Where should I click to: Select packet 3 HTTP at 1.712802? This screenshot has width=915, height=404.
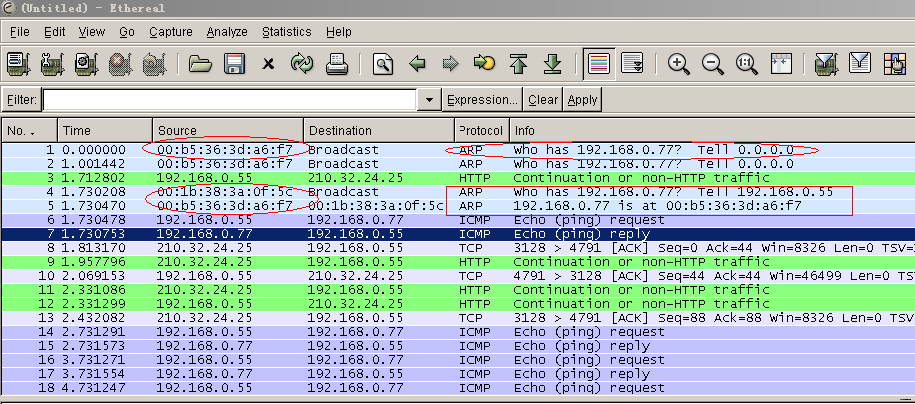click(458, 177)
